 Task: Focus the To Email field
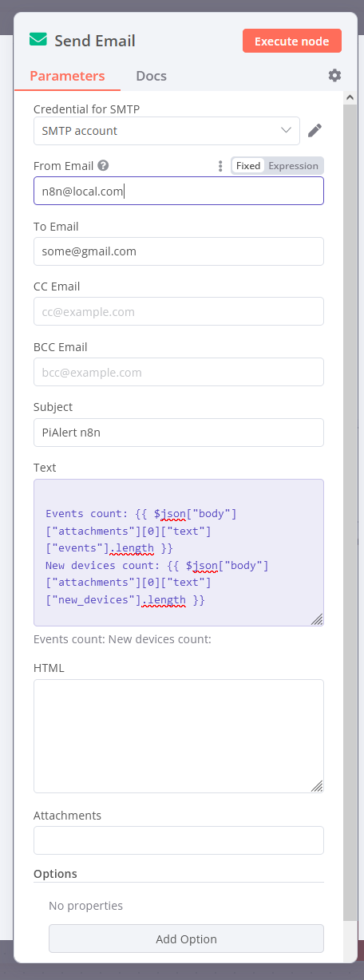(x=179, y=251)
